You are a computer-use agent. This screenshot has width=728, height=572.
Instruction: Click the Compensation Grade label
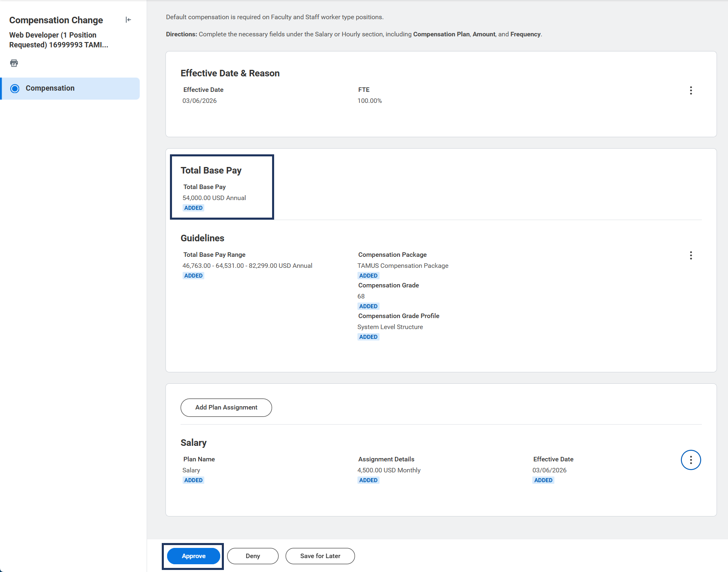click(x=389, y=285)
